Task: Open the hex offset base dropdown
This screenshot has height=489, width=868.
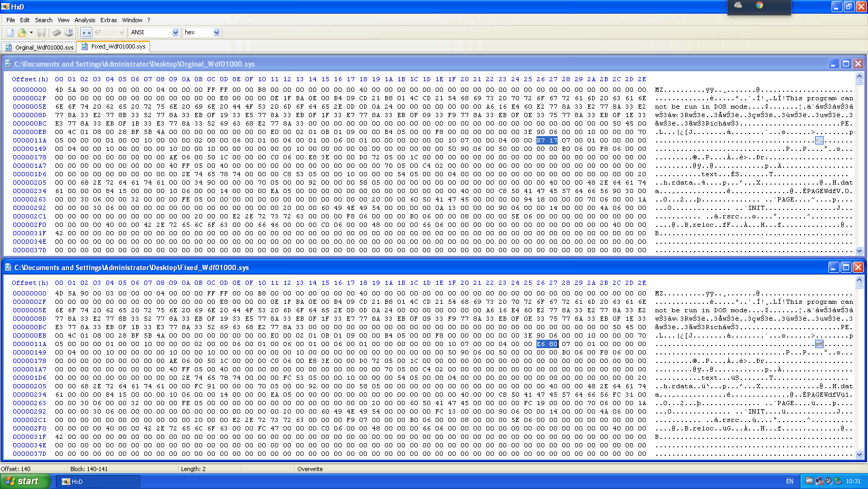Action: pos(216,33)
